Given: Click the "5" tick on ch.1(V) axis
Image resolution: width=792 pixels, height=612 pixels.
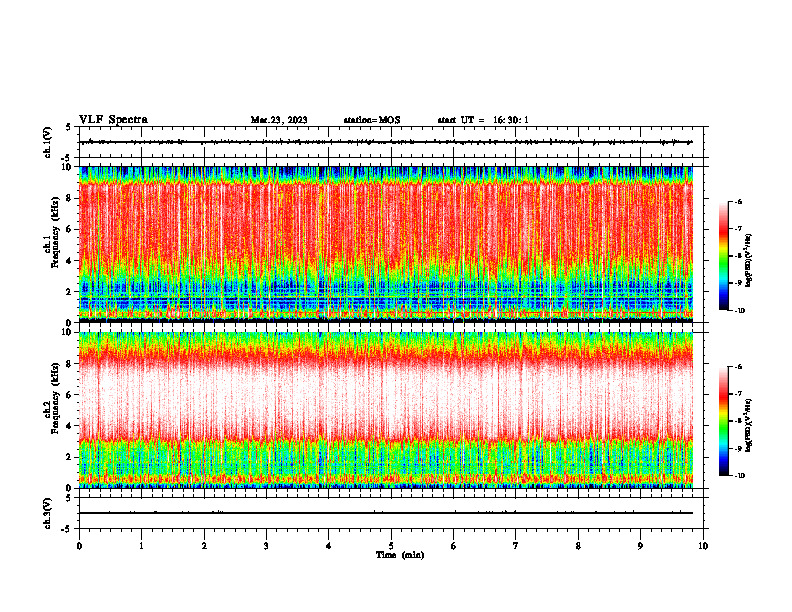Looking at the screenshot, I should [x=68, y=127].
